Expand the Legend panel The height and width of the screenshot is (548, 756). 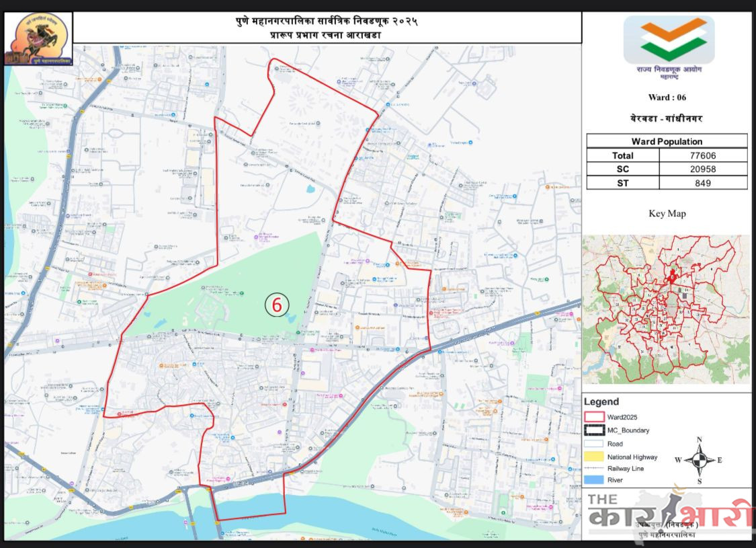pyautogui.click(x=603, y=401)
